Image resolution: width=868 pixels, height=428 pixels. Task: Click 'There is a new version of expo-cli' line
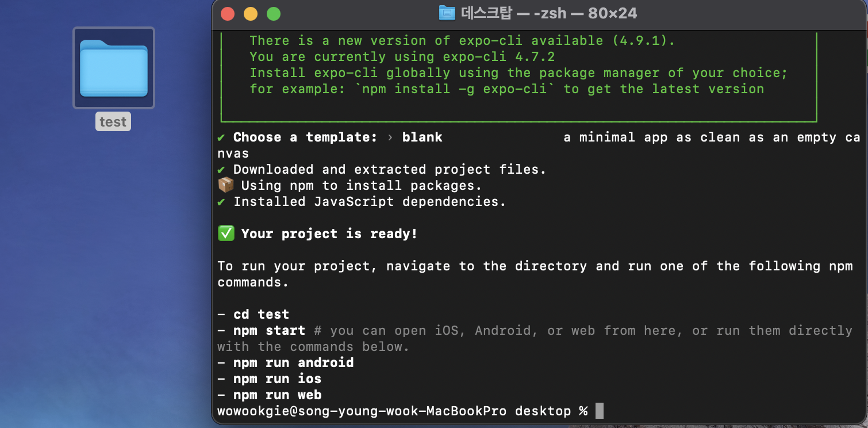[462, 40]
